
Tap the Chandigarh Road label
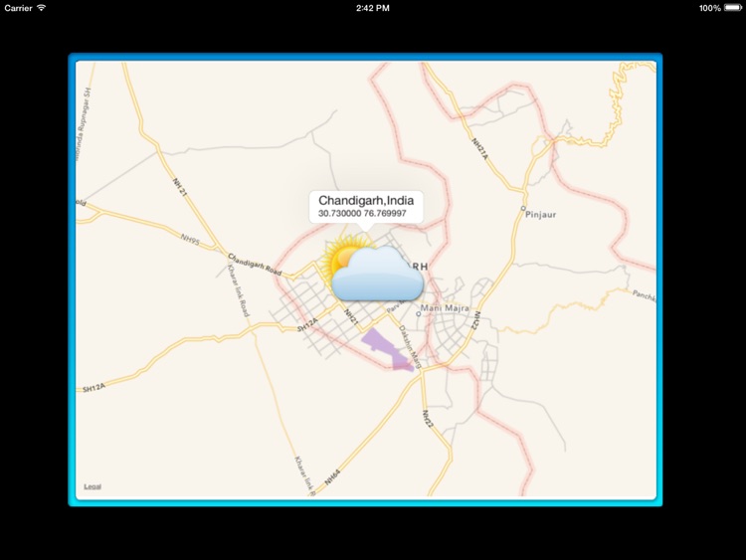click(x=255, y=264)
